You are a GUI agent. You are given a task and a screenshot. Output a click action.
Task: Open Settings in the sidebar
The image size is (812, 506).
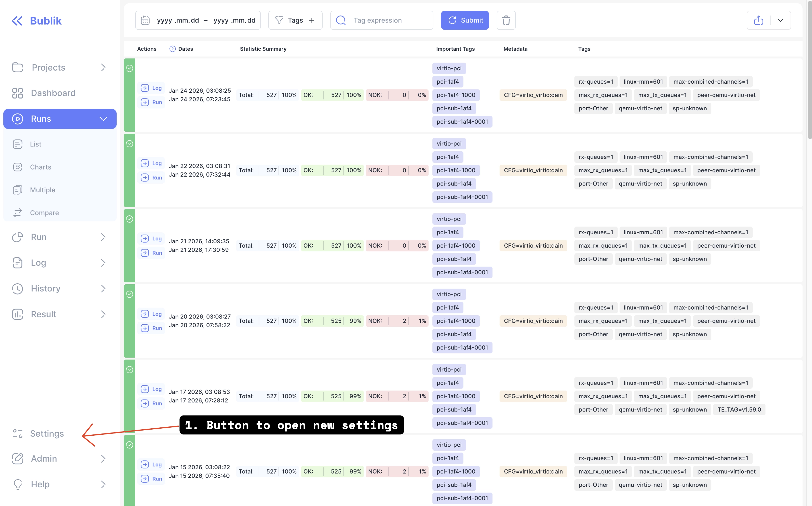(47, 433)
